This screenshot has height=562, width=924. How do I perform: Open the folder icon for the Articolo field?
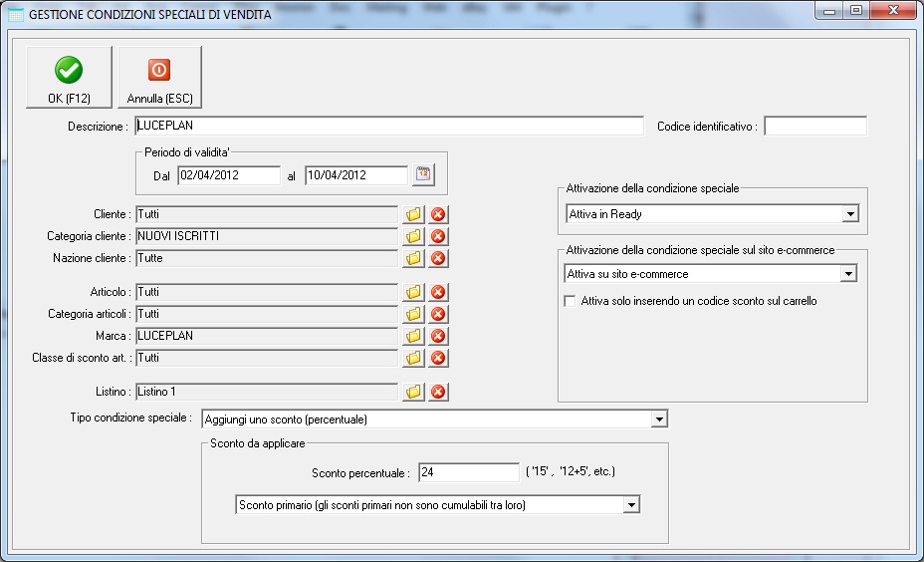[413, 292]
